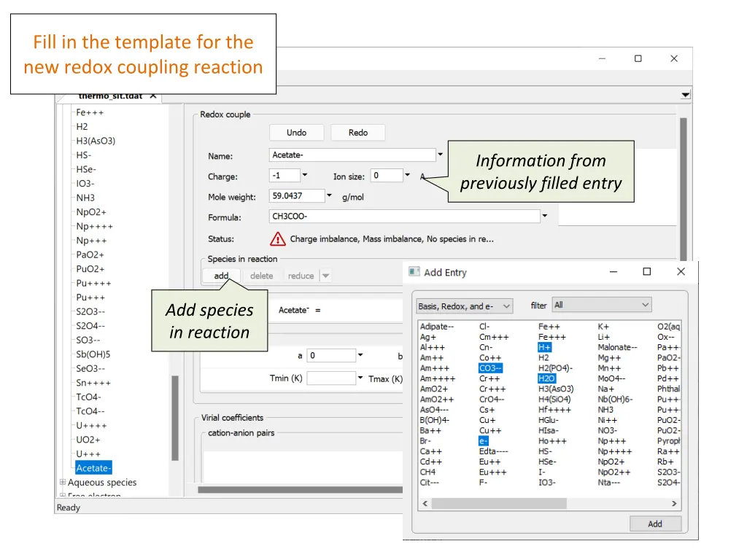Select NpO2++ in Add Entry list
Image resolution: width=747 pixels, height=560 pixels.
point(614,472)
